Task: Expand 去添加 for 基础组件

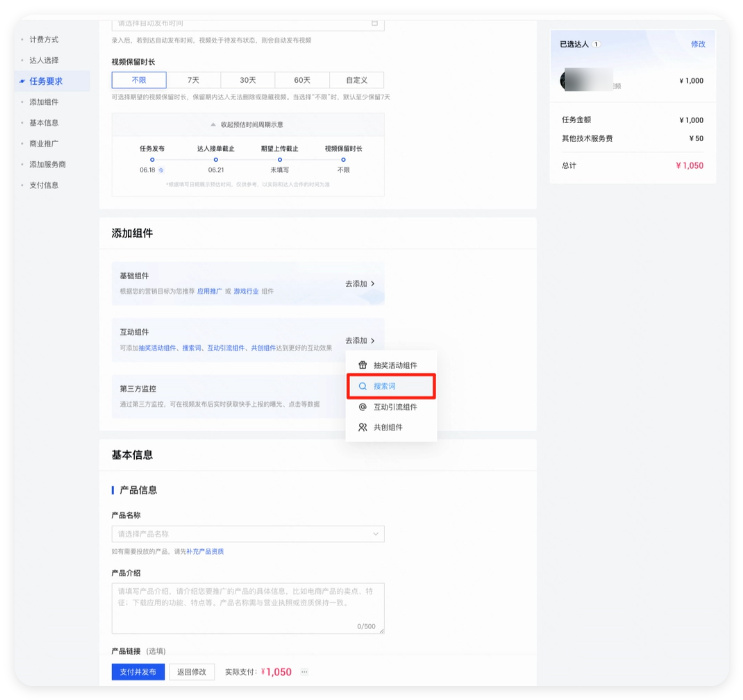Action: (360, 284)
